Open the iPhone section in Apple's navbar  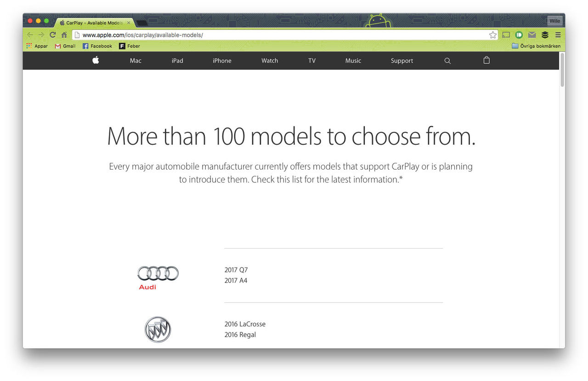coord(222,60)
